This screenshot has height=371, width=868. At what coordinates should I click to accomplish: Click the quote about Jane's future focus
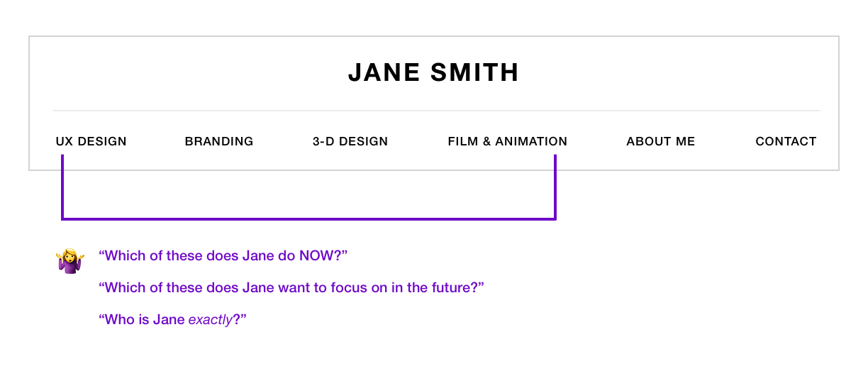point(291,287)
